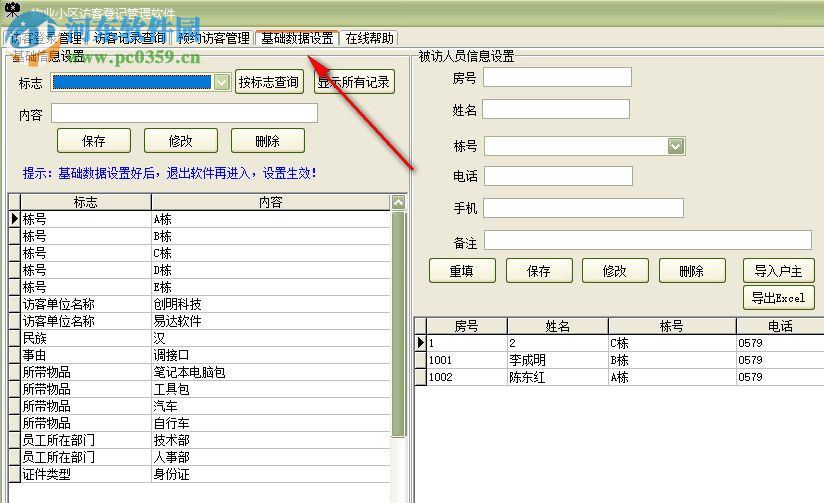The width and height of the screenshot is (824, 503).
Task: Focus the 房号 input field
Action: 557,77
